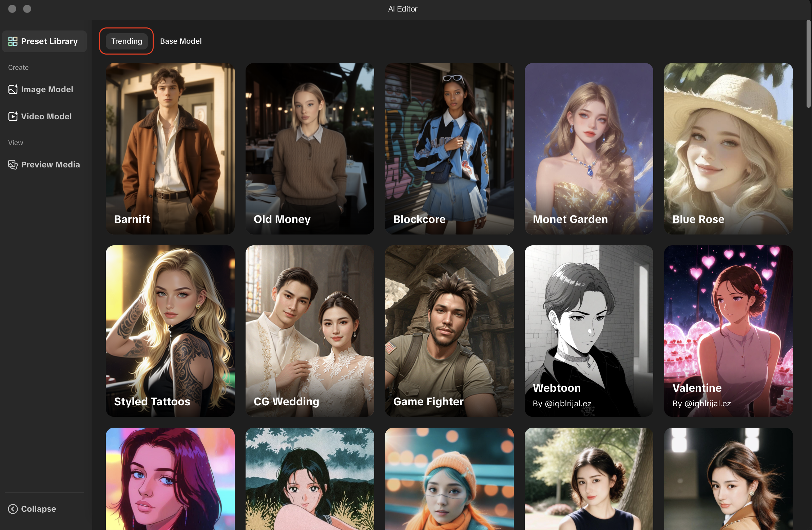This screenshot has height=530, width=812.
Task: Click the retro anime girl preset thumbnail
Action: pos(310,479)
